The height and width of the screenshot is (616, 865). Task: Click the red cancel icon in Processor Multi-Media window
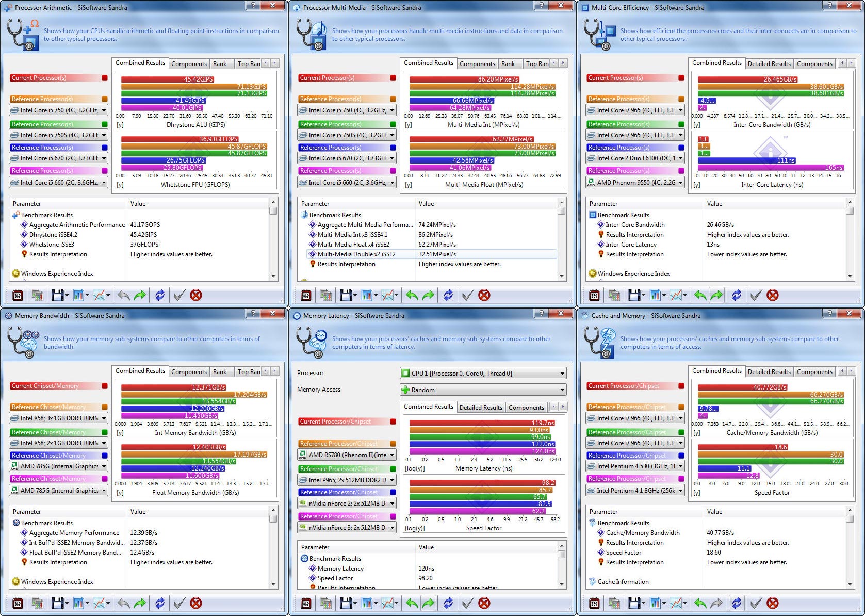[484, 295]
